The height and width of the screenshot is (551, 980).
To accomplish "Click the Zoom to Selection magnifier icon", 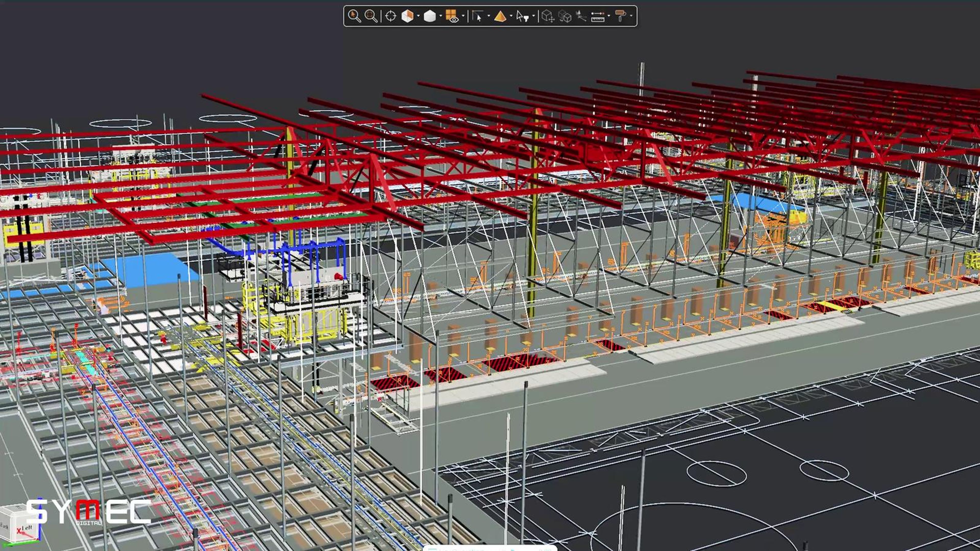I will pyautogui.click(x=354, y=16).
